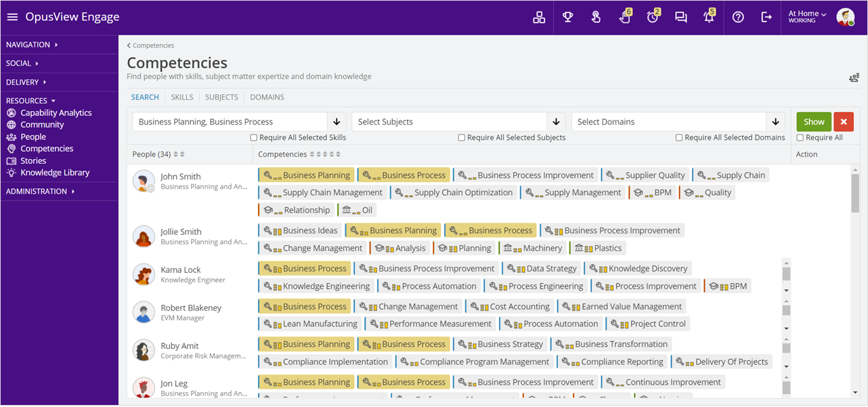
Task: Click the main vertical scrollbar thumb
Action: pos(855,194)
